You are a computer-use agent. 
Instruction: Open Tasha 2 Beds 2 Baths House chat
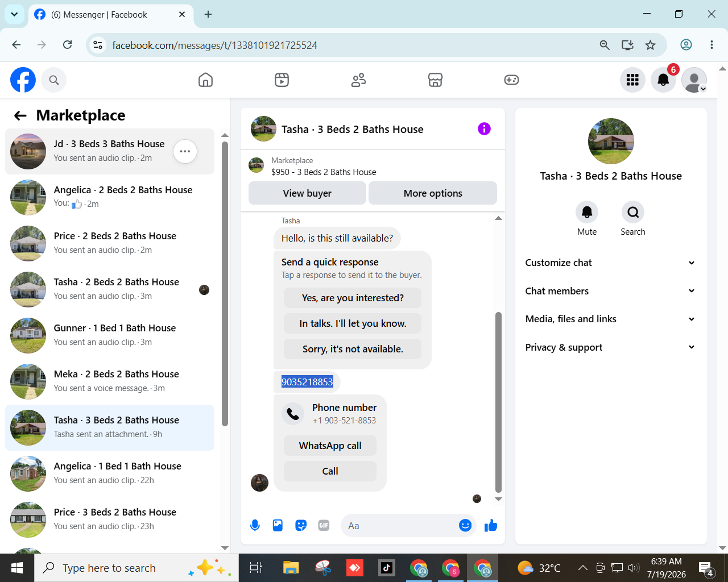tap(110, 290)
